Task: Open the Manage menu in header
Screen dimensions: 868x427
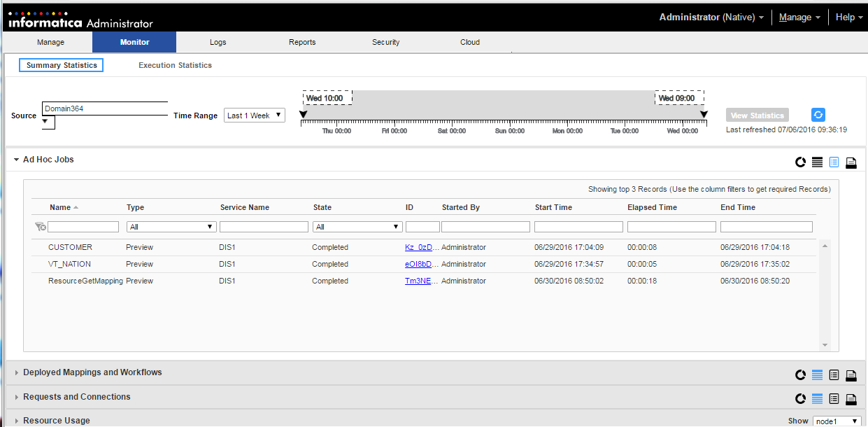Action: click(x=799, y=17)
